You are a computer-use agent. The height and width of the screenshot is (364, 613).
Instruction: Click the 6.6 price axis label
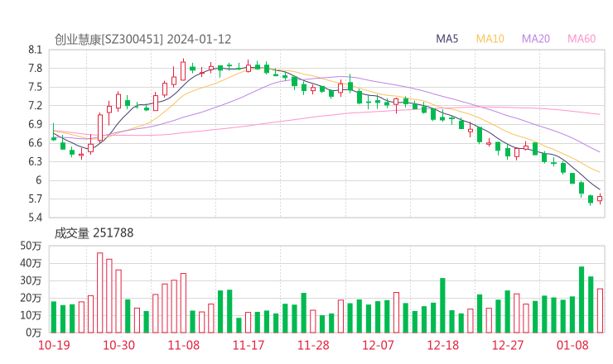coord(35,143)
